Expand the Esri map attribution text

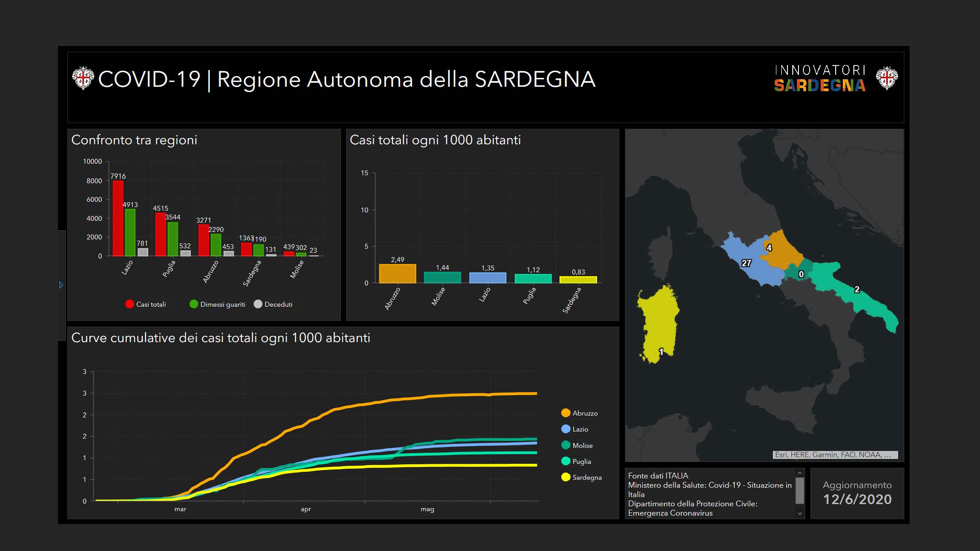(x=835, y=455)
